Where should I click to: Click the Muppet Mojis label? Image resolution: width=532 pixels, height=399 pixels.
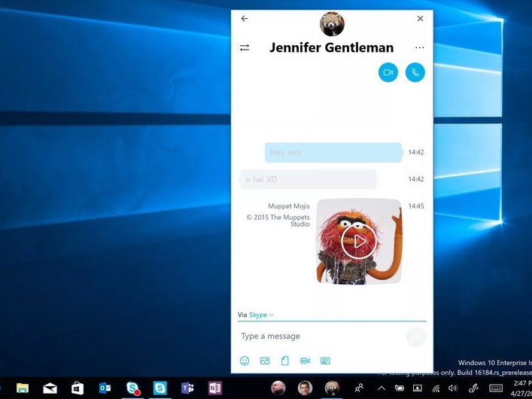(289, 206)
